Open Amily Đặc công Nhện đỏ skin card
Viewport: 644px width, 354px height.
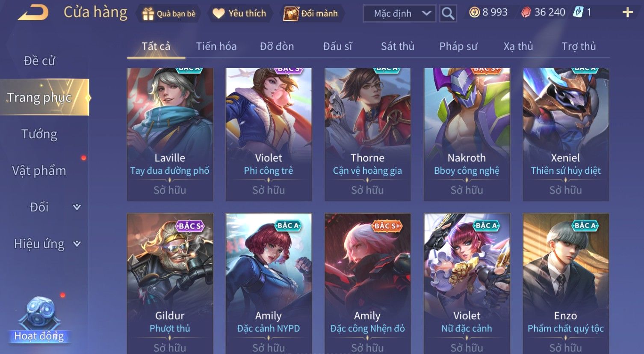[x=368, y=283]
